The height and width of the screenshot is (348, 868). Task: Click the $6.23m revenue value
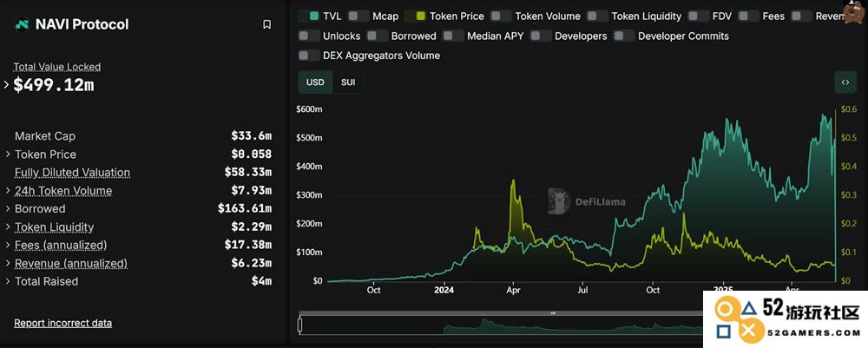[252, 263]
